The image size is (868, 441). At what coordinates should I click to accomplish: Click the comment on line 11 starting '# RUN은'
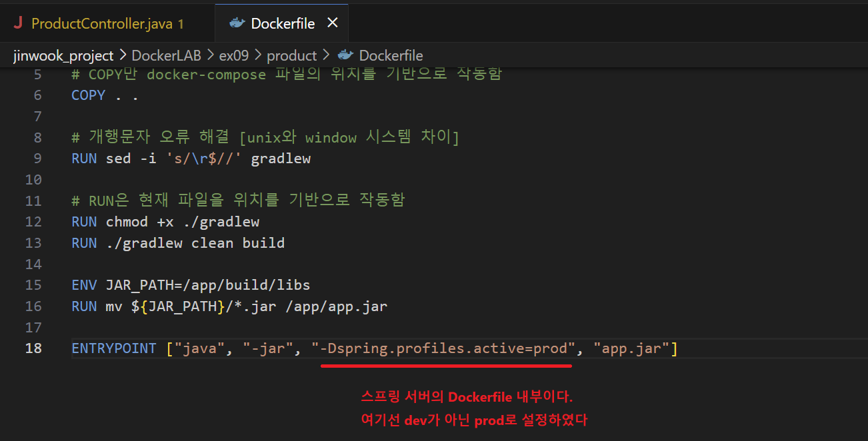coord(238,201)
